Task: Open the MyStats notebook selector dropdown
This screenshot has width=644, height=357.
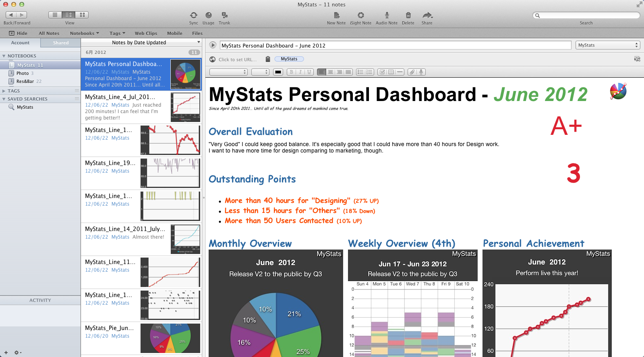Action: click(x=608, y=45)
